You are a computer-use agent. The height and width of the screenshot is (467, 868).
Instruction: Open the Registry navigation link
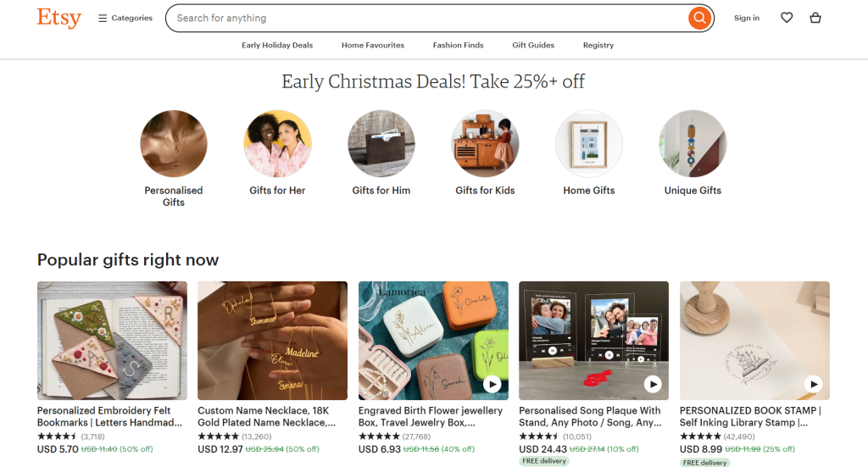click(598, 45)
